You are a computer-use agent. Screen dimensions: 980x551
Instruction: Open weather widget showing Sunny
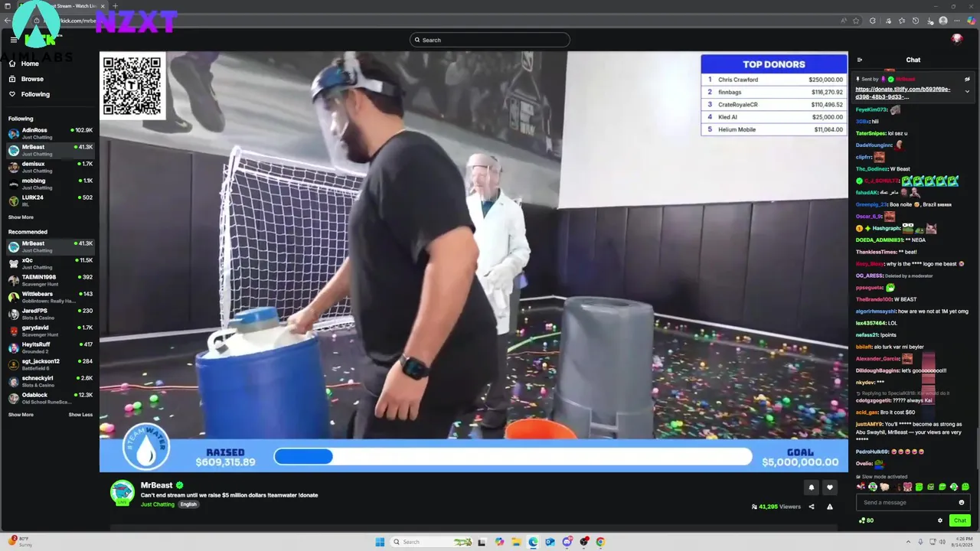pyautogui.click(x=21, y=542)
